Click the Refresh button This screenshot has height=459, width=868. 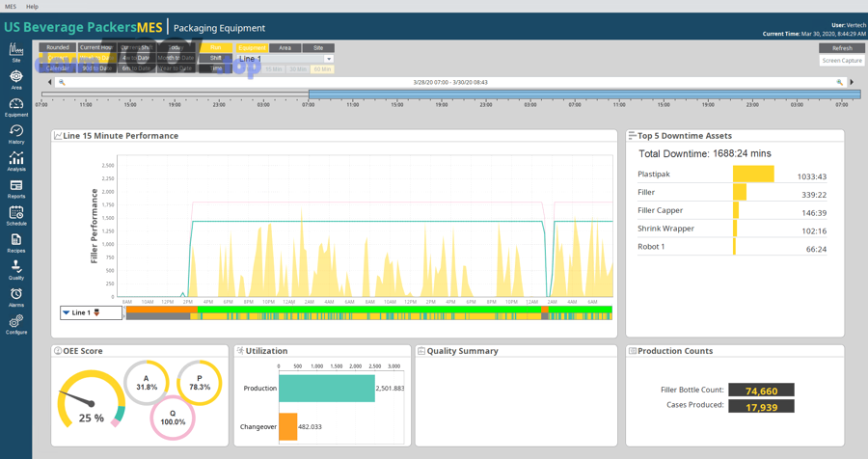841,47
